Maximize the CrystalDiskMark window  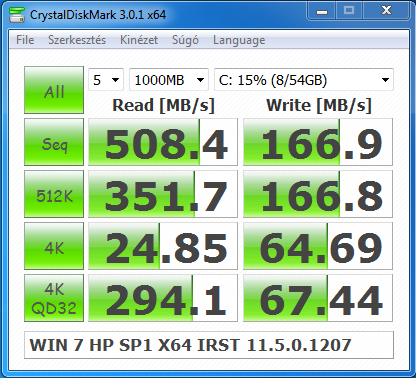[349, 11]
